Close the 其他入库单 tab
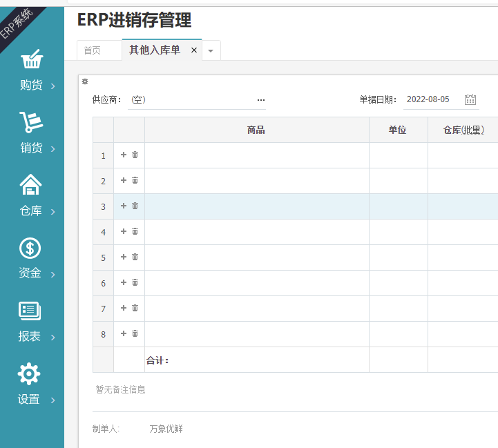Screen dimensions: 498x448 194,50
